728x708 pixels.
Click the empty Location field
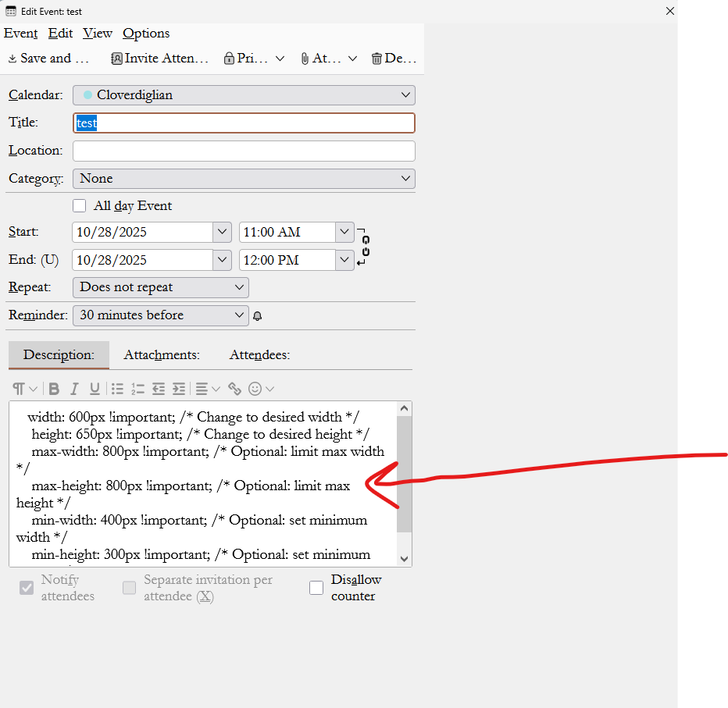[244, 151]
